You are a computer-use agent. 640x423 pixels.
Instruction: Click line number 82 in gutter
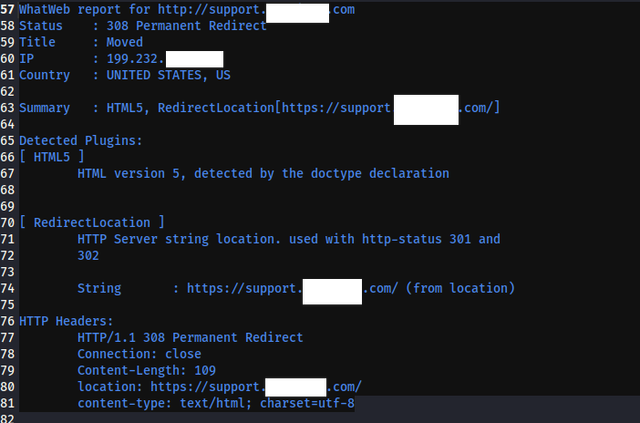tap(8, 420)
